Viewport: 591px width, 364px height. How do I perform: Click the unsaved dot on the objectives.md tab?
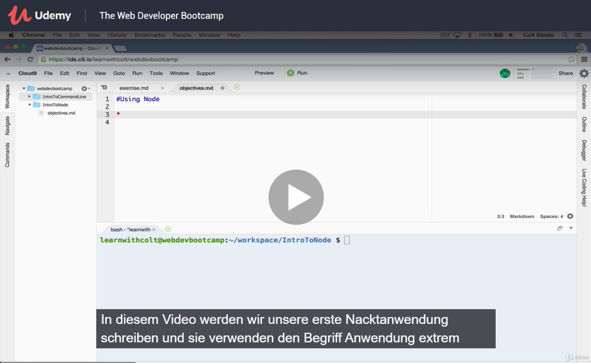click(x=222, y=88)
